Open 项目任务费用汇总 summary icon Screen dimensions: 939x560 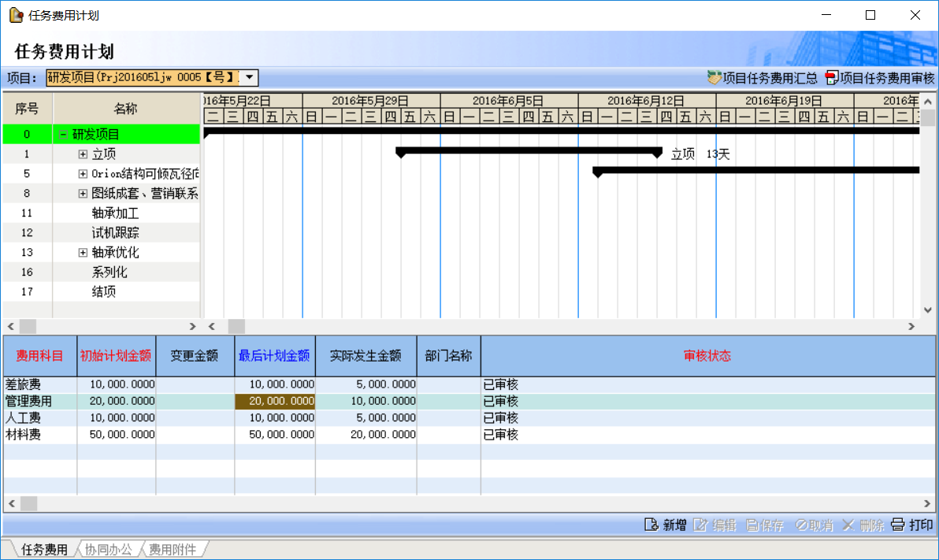714,77
